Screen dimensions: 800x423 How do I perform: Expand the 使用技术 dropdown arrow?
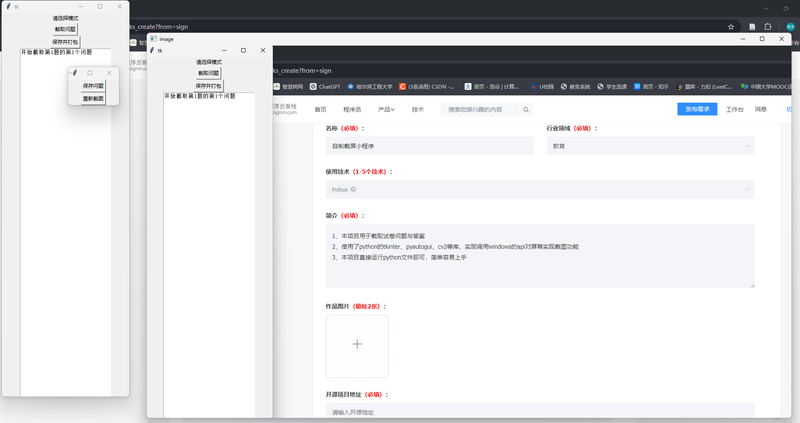tap(747, 189)
